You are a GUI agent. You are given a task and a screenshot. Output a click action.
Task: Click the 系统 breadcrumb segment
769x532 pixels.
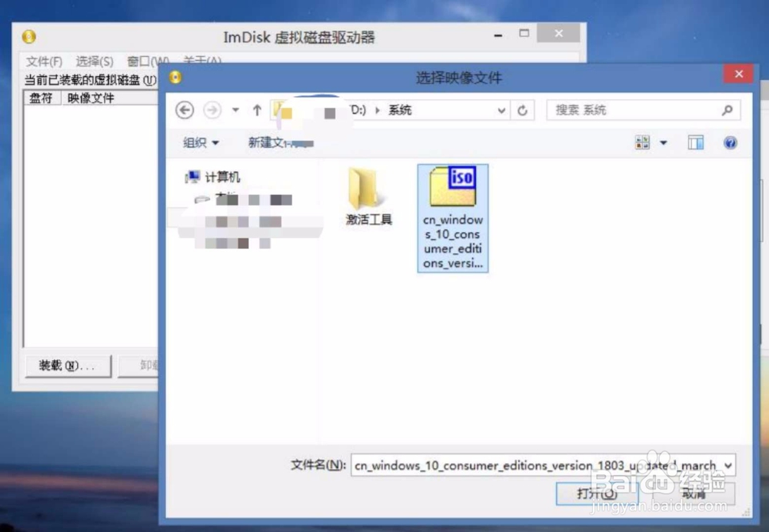click(400, 110)
